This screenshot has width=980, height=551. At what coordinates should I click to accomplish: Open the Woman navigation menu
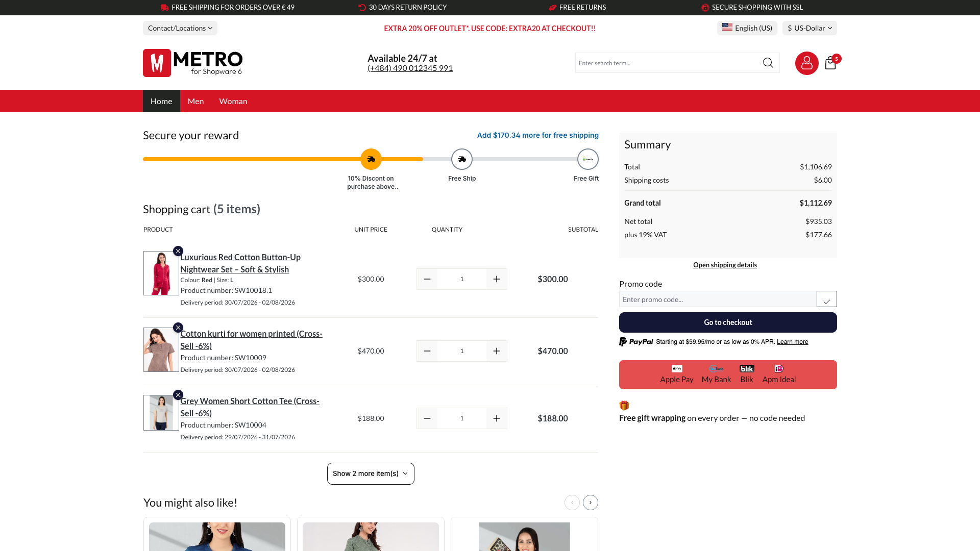[233, 101]
